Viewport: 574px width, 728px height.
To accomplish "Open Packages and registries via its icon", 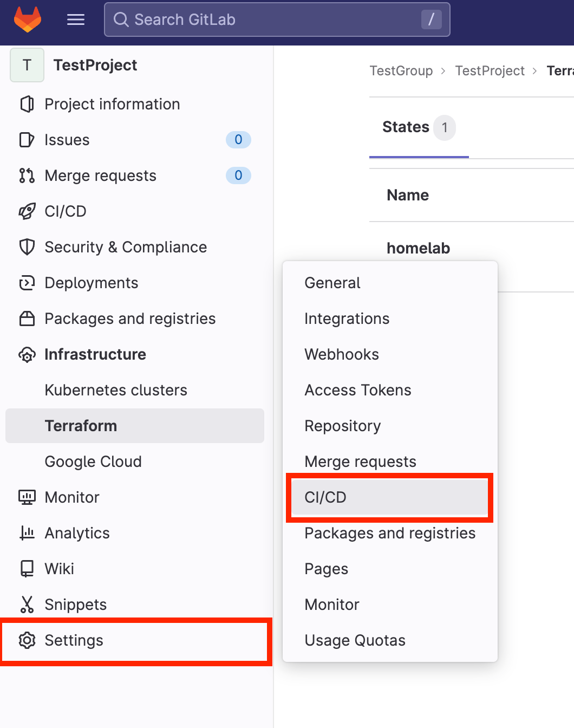I will (27, 318).
